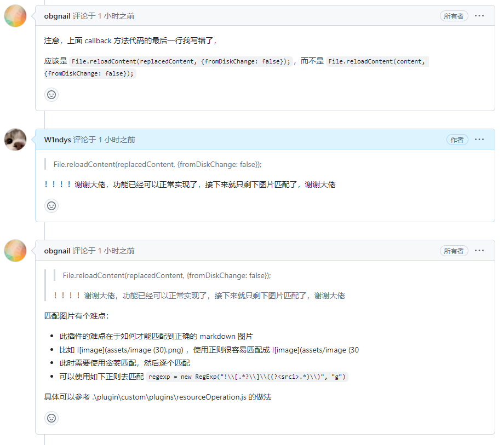Click obgnail's avatar on the first comment
This screenshot has height=445, width=504.
tap(15, 16)
